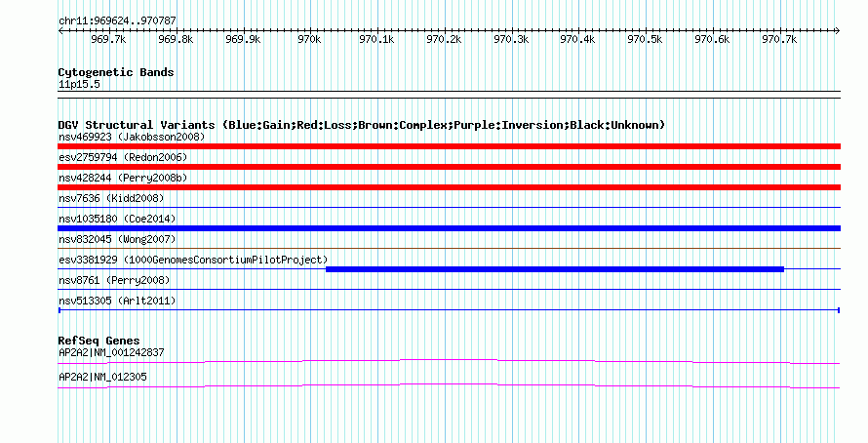
Task: Click the 970.6k ruler tick label
Action: [x=712, y=39]
